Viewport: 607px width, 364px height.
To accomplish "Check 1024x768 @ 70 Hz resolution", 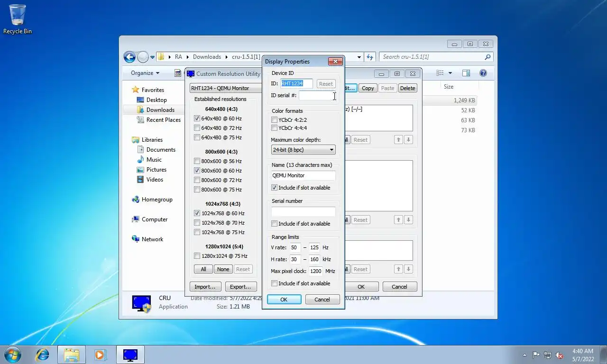I will point(197,223).
